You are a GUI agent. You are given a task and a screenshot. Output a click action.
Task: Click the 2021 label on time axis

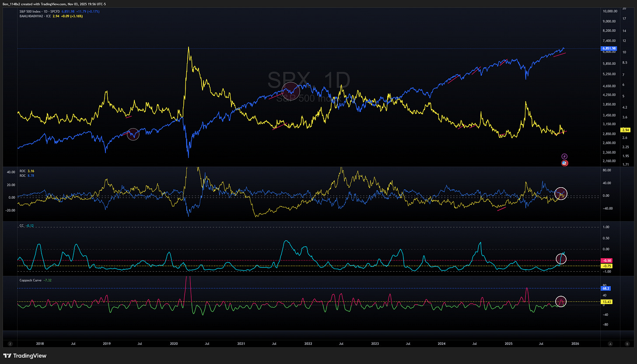241,344
